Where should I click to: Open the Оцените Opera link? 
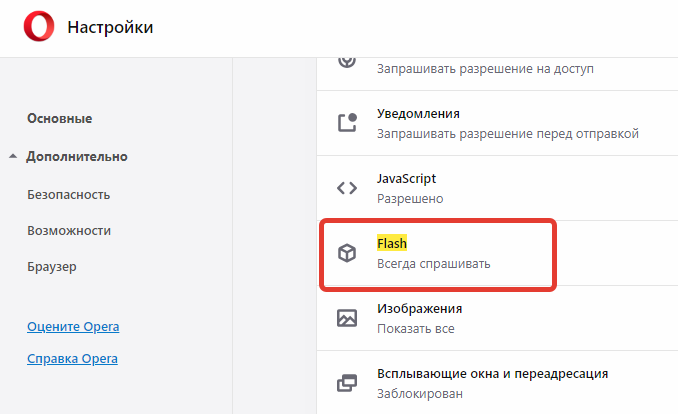pyautogui.click(x=73, y=327)
